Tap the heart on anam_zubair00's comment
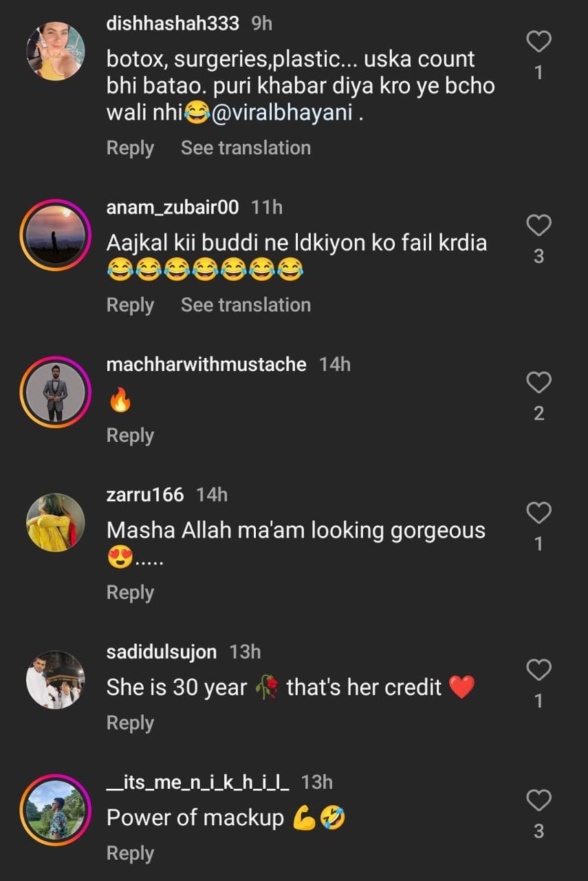This screenshot has height=881, width=588. [538, 226]
